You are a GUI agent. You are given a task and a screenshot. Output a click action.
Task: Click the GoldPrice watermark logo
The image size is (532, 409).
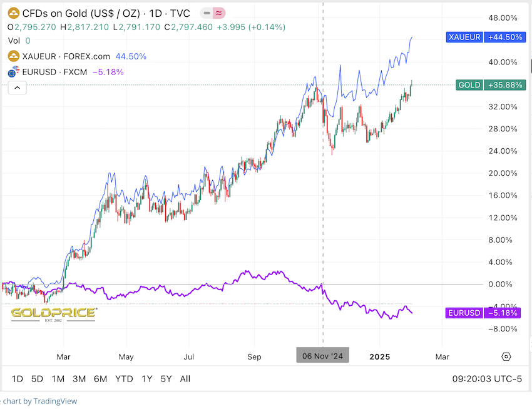click(x=53, y=313)
